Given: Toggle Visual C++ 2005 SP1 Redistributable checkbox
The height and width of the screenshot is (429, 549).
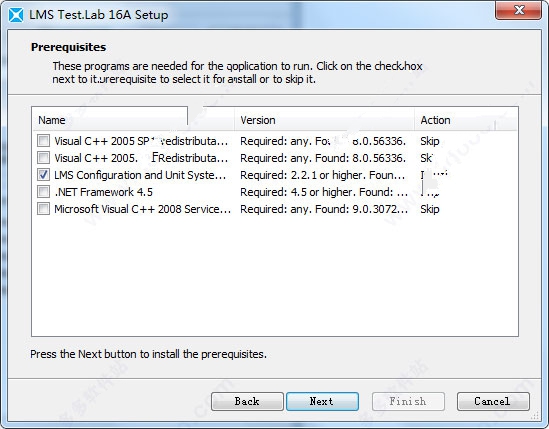Looking at the screenshot, I should (x=43, y=141).
